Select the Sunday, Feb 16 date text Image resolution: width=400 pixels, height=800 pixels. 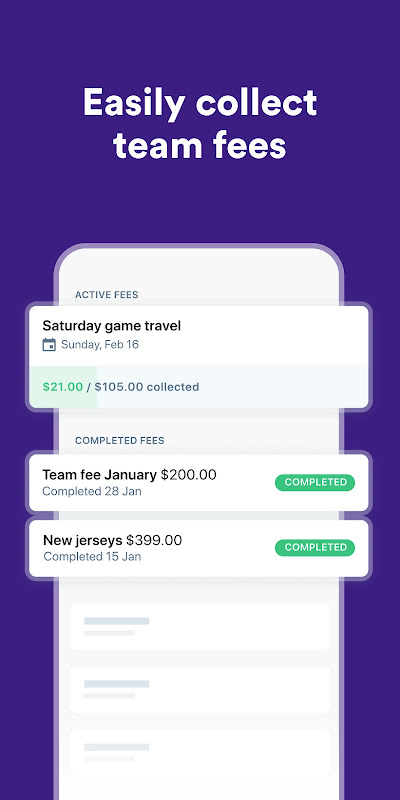pos(100,344)
